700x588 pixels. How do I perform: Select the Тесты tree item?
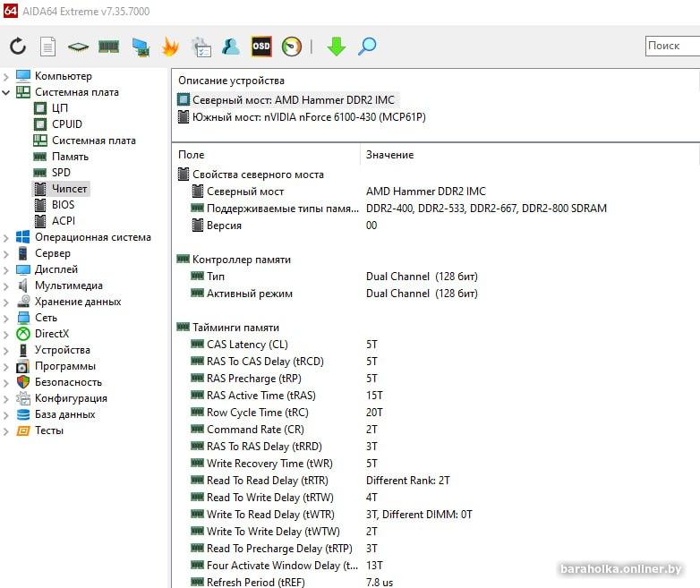pyautogui.click(x=49, y=430)
